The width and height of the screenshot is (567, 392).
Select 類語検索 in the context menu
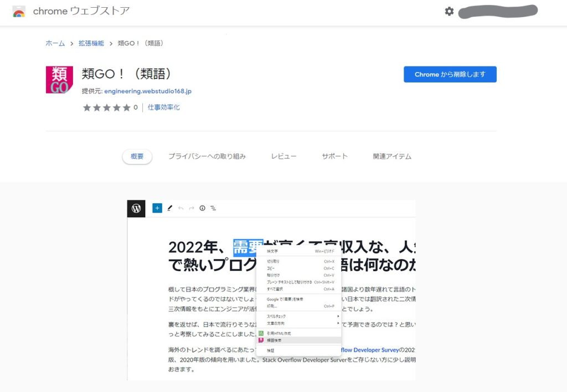click(x=298, y=341)
